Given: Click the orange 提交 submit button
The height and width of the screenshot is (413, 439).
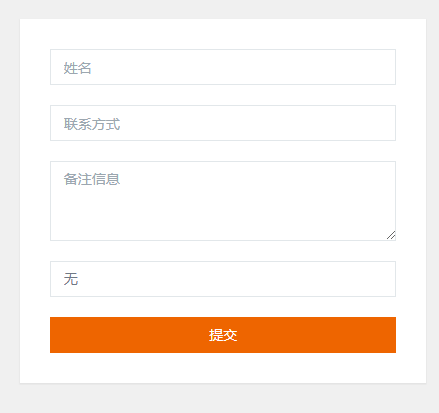Looking at the screenshot, I should coord(223,335).
